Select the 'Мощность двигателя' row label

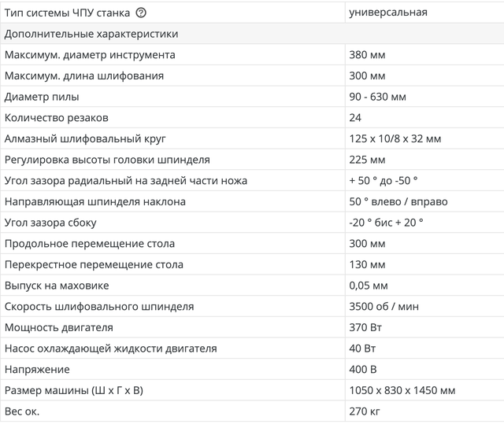tap(59, 327)
